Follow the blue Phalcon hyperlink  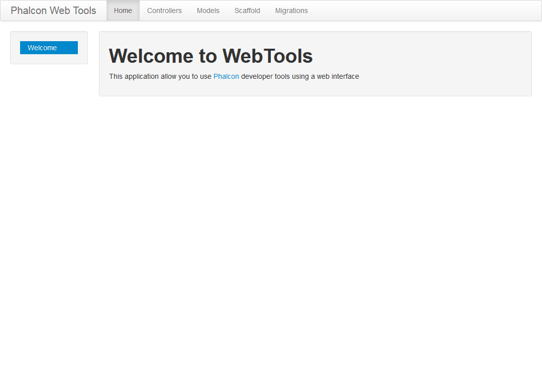click(x=226, y=76)
